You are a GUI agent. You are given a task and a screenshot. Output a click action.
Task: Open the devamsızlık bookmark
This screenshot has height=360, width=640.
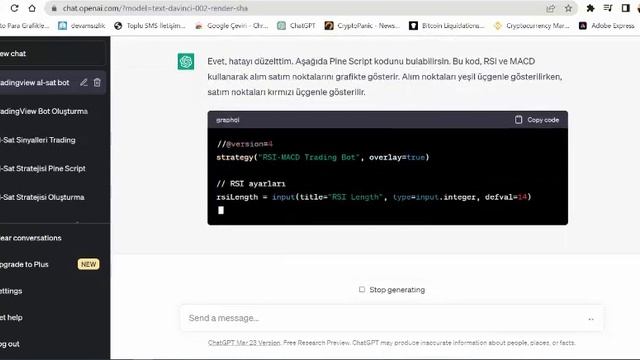pyautogui.click(x=82, y=26)
